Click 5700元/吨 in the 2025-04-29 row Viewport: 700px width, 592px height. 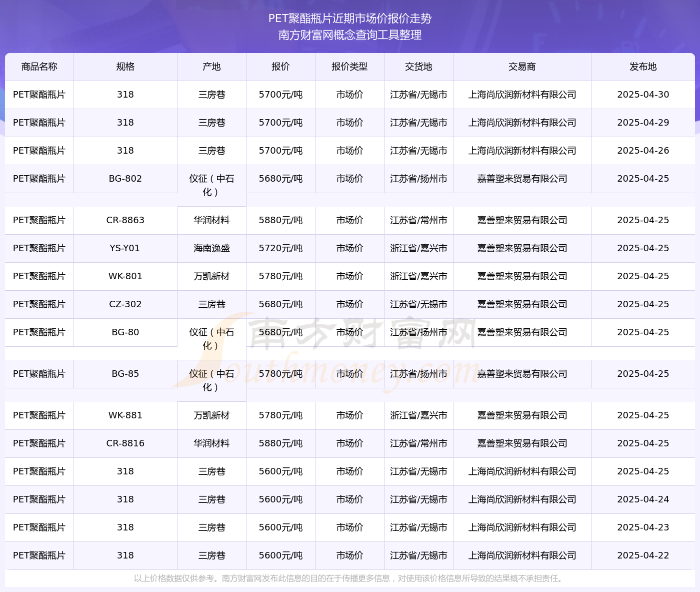(x=280, y=123)
